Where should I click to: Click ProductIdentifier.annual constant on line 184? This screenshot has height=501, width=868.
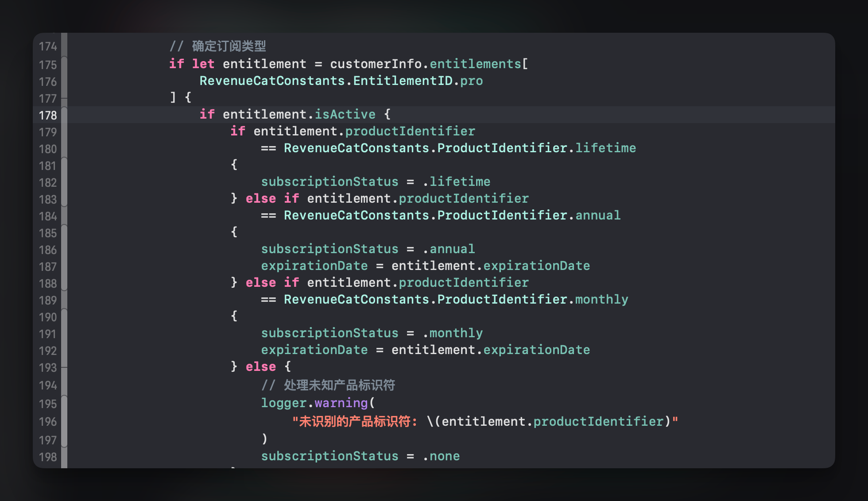click(x=597, y=216)
